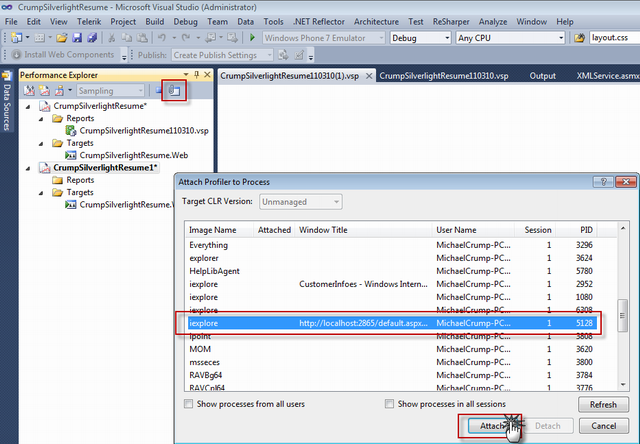Sort by the PID column header
This screenshot has height=444, width=640.
[x=576, y=230]
